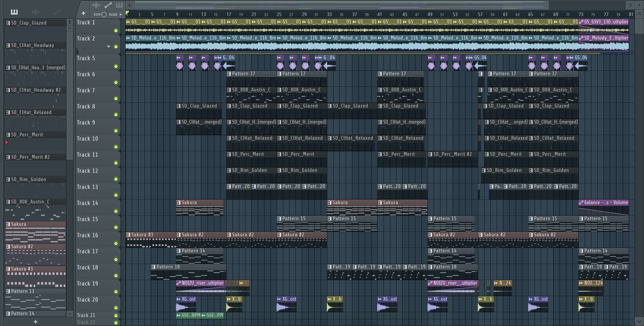Select the playlist audio clip focus waveform icon
The image size is (644, 326).
coord(96,5)
